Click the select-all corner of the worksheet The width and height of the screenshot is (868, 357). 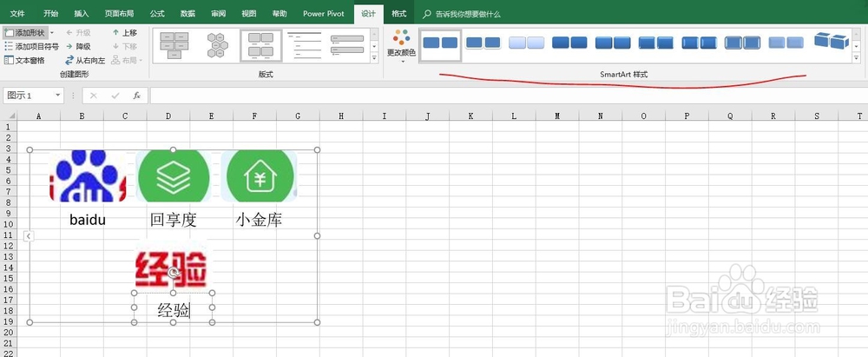[x=9, y=116]
